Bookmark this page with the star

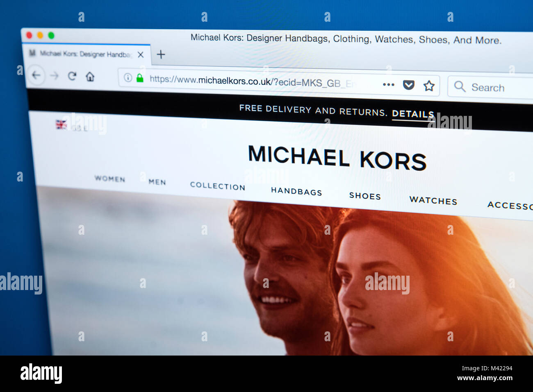click(x=429, y=86)
